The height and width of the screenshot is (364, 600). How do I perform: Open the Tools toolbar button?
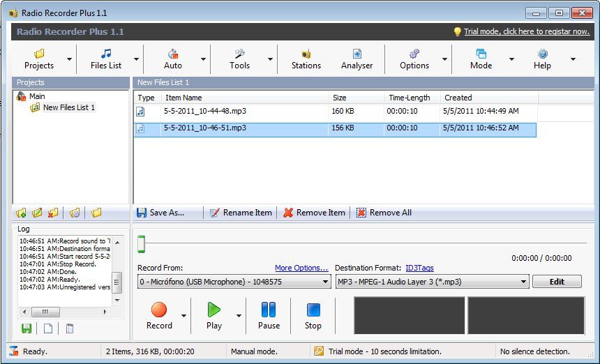(x=240, y=59)
